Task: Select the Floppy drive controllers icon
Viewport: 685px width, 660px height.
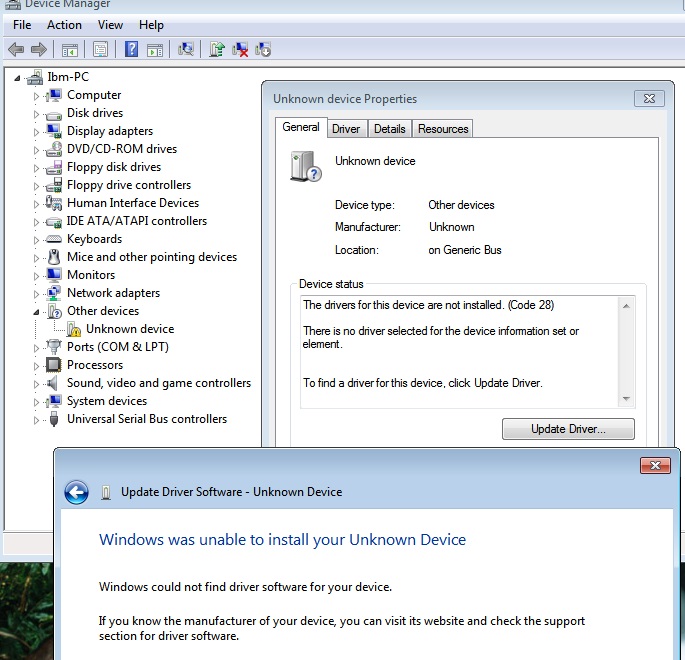Action: pos(54,185)
